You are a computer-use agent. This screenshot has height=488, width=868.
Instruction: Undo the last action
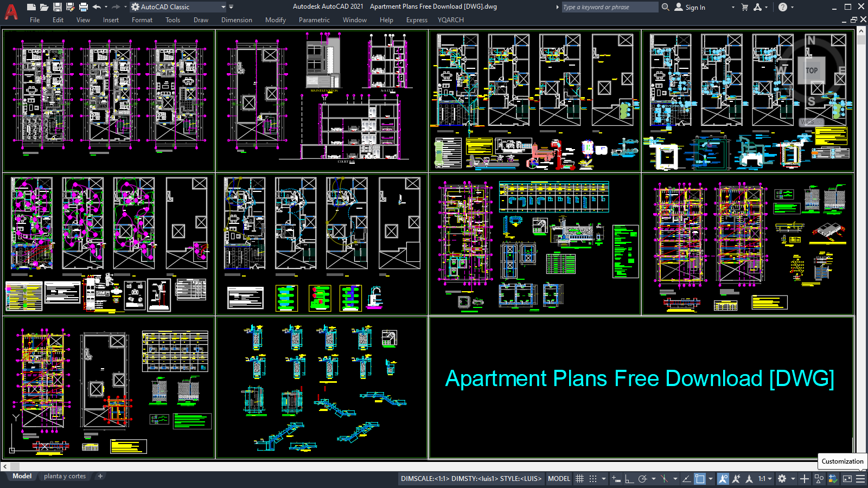pyautogui.click(x=97, y=7)
